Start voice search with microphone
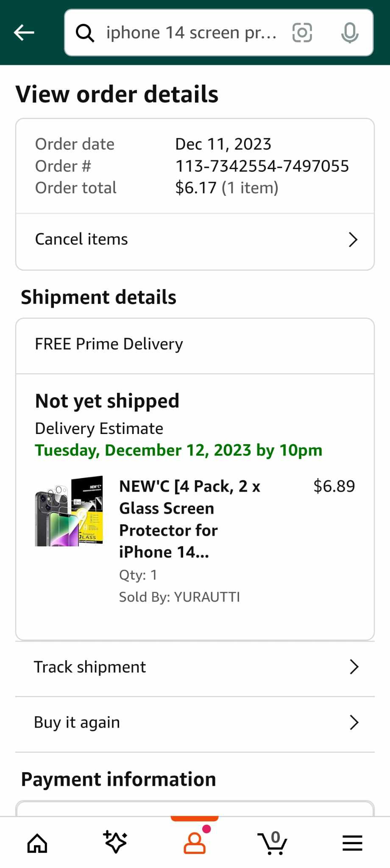390x868 pixels. 350,33
